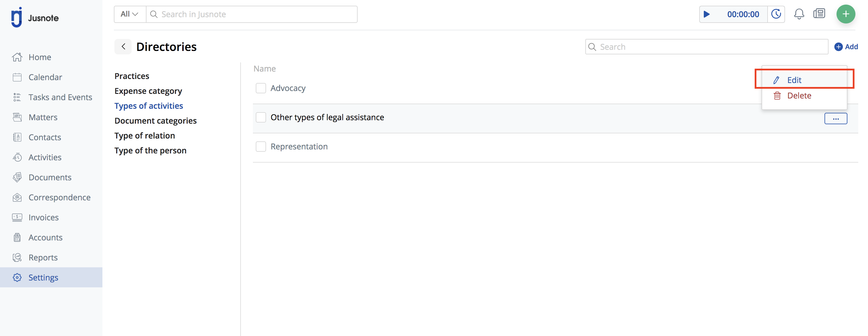The width and height of the screenshot is (868, 336).
Task: Click the 00:00:00 timer display
Action: tap(743, 14)
